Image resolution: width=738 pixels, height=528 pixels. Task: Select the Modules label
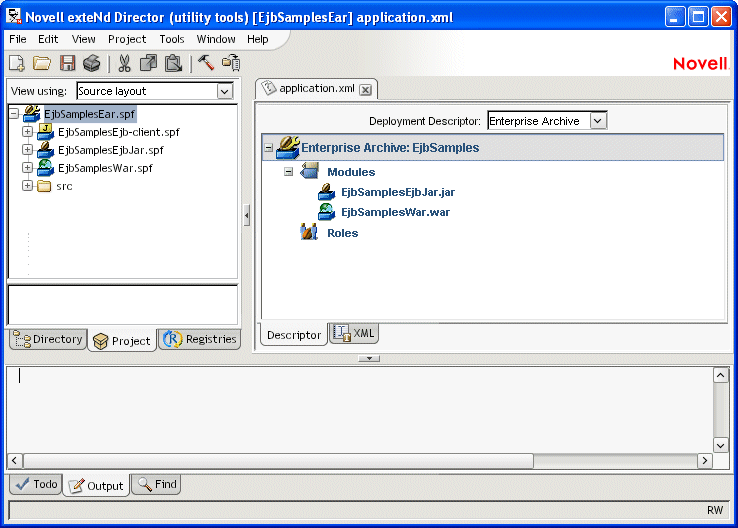tap(351, 172)
